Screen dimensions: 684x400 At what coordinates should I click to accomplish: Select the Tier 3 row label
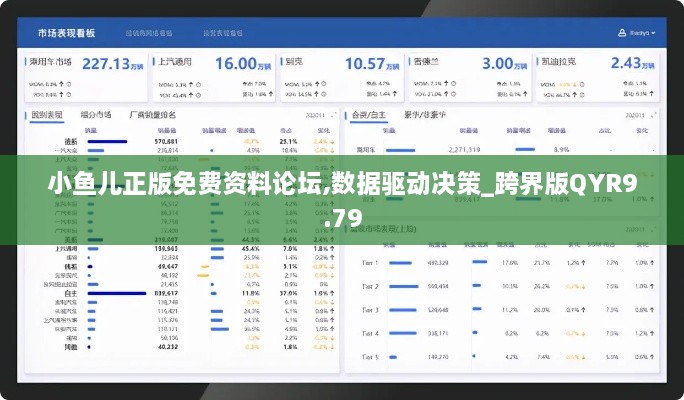pos(370,310)
